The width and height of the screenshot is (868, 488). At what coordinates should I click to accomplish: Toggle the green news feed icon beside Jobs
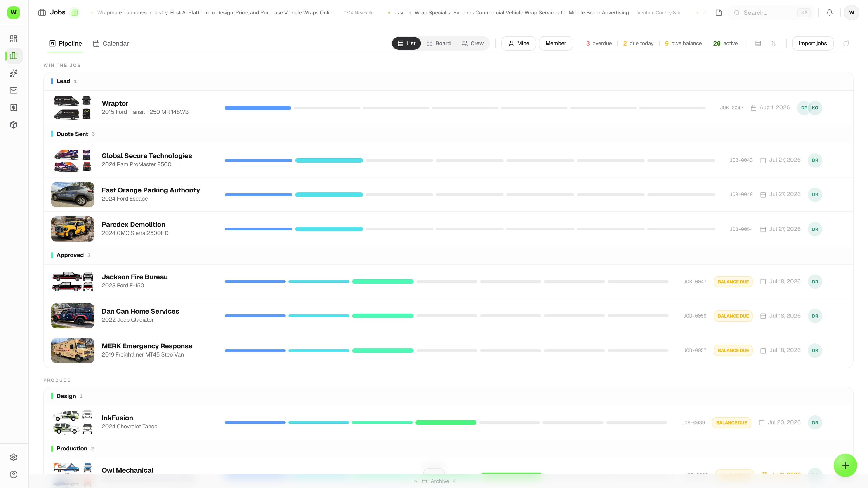[74, 12]
